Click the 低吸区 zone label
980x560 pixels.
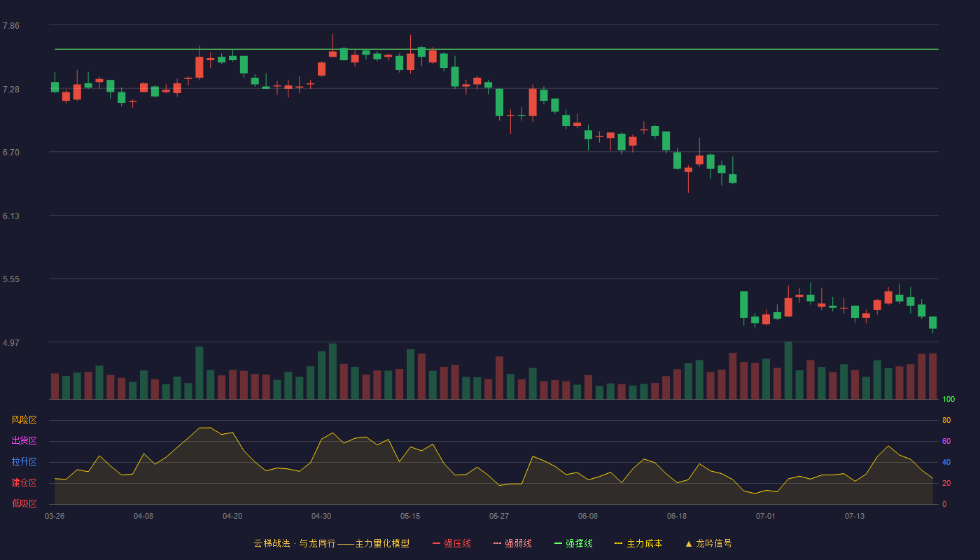click(24, 503)
